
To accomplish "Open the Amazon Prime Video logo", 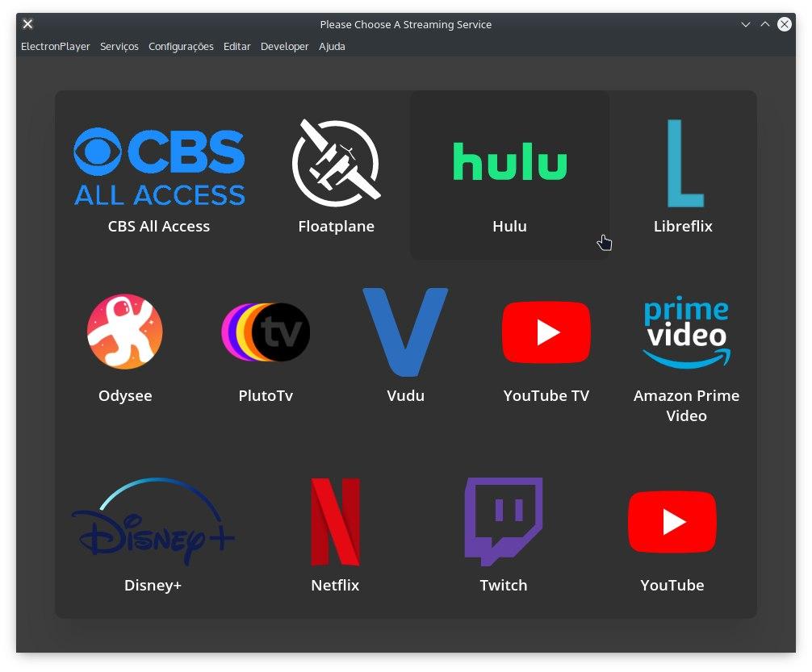I will point(686,332).
